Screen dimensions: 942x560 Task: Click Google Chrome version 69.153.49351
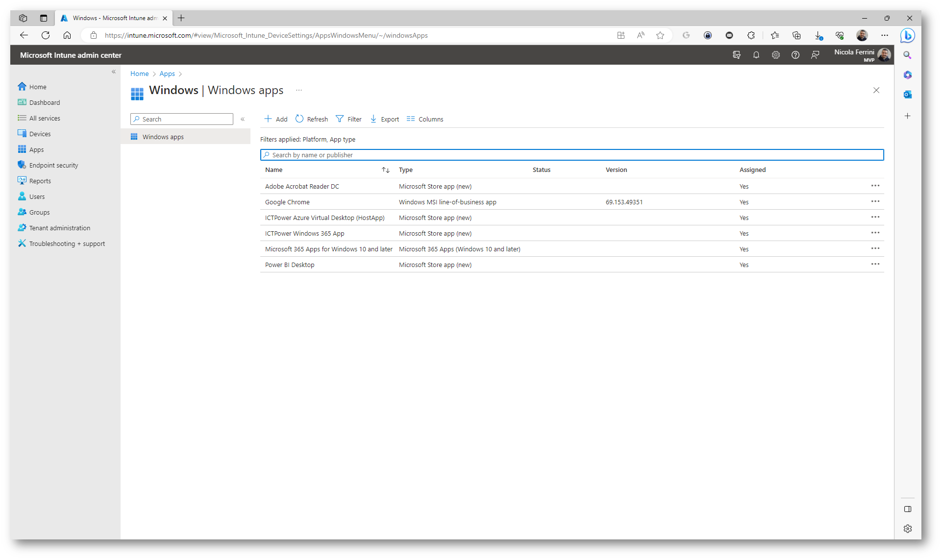click(624, 202)
